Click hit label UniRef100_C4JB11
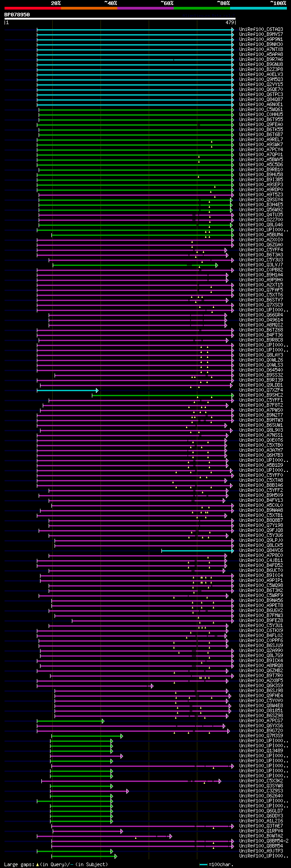 [x=261, y=561]
